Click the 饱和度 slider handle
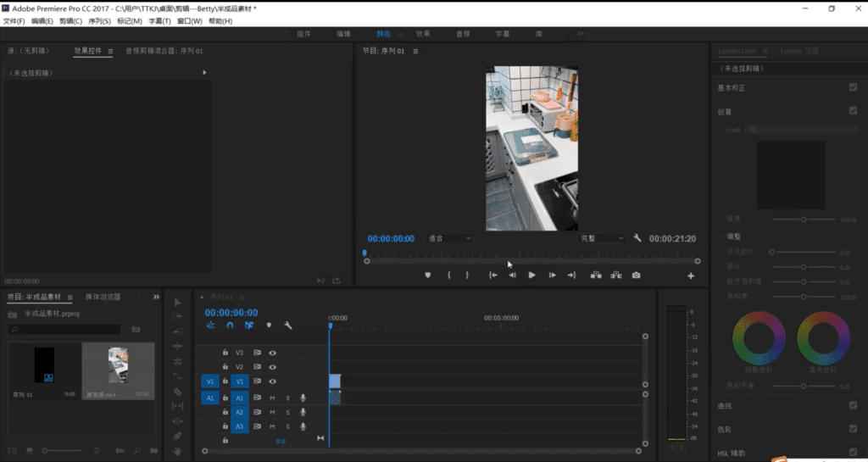The image size is (868, 462). tap(804, 297)
